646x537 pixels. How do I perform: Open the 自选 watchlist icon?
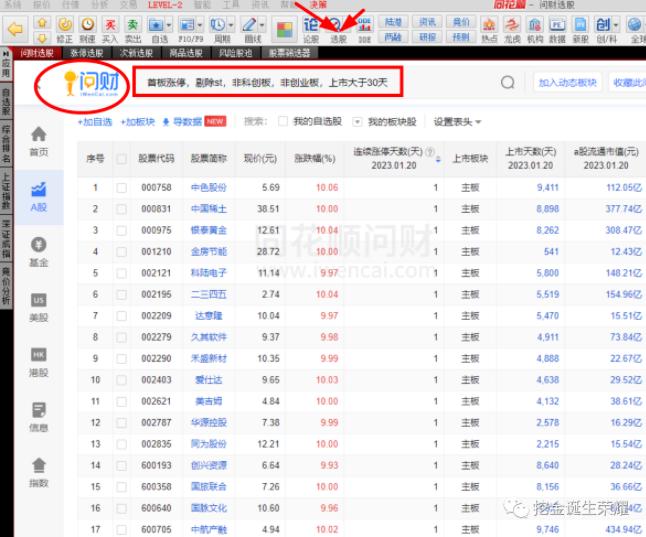click(x=156, y=25)
